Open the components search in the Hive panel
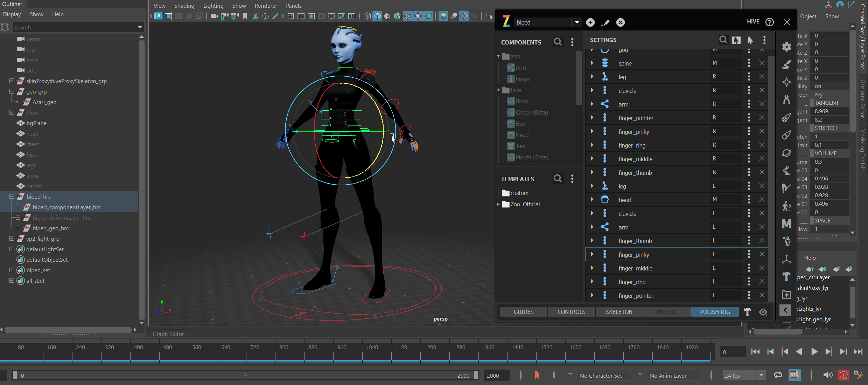 (x=558, y=42)
